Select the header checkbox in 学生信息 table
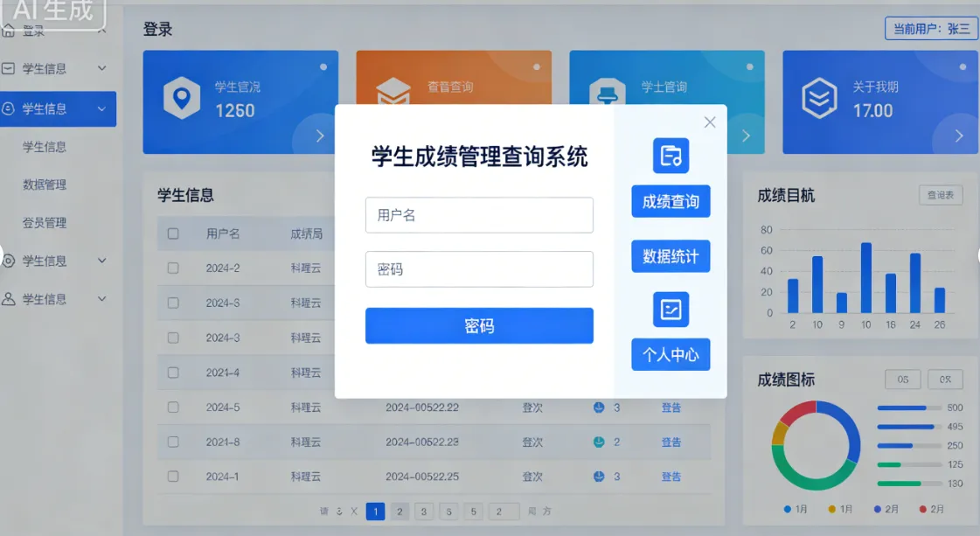 point(172,233)
